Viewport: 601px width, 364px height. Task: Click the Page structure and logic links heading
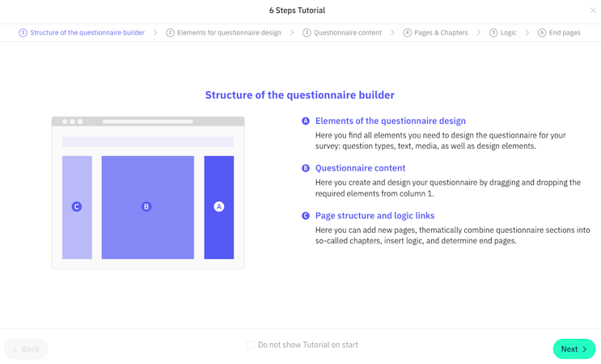click(375, 216)
